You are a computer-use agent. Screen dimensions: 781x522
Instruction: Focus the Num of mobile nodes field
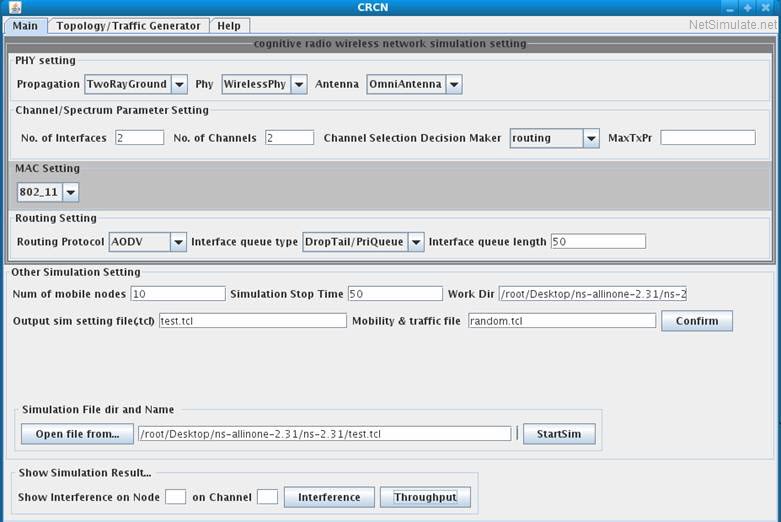pyautogui.click(x=178, y=294)
